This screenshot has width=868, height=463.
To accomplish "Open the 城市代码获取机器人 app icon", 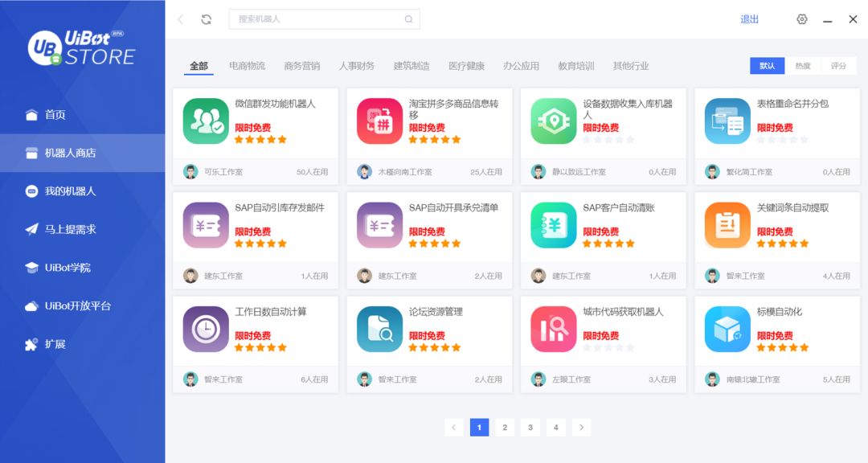I will click(x=554, y=330).
